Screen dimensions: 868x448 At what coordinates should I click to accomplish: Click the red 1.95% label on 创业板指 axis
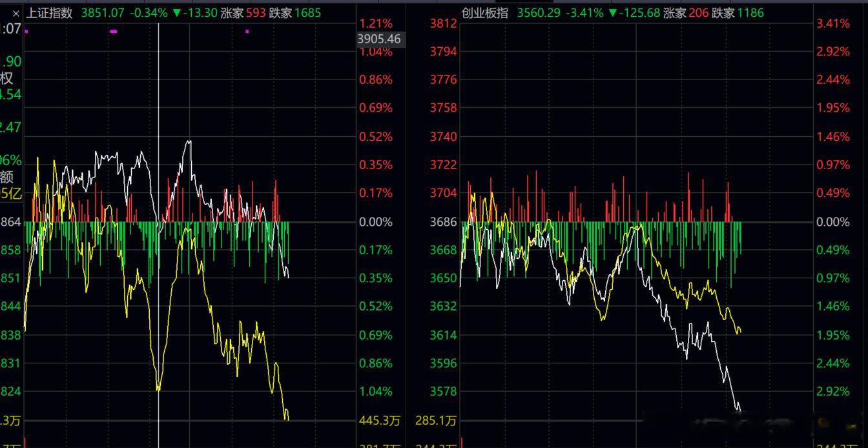click(833, 108)
